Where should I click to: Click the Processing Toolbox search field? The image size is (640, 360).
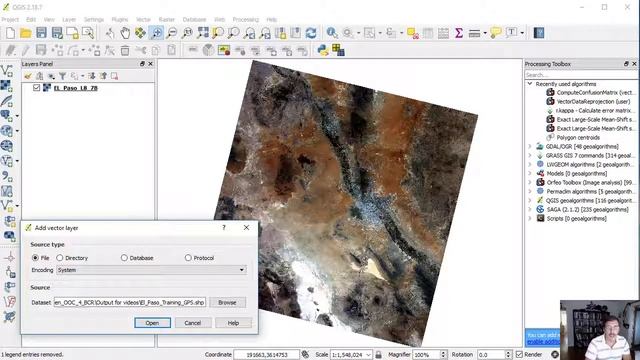[x=580, y=75]
